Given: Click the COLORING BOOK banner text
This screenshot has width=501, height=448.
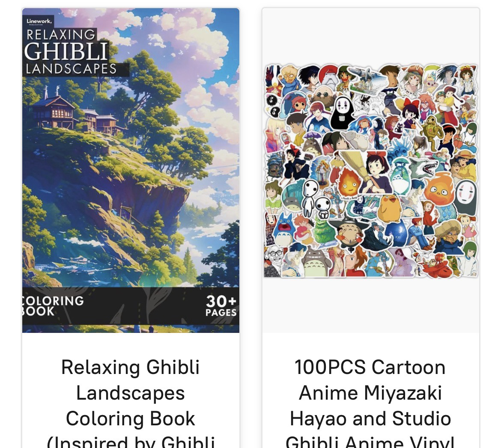Looking at the screenshot, I should [53, 306].
